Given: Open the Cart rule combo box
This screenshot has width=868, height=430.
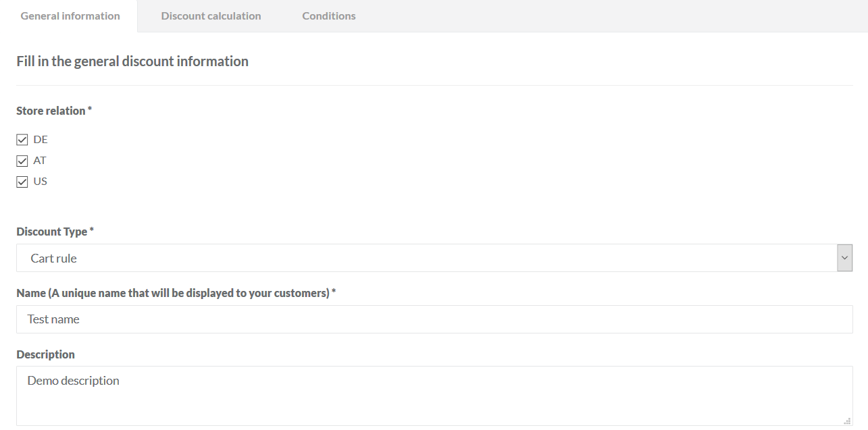Looking at the screenshot, I should tap(426, 258).
